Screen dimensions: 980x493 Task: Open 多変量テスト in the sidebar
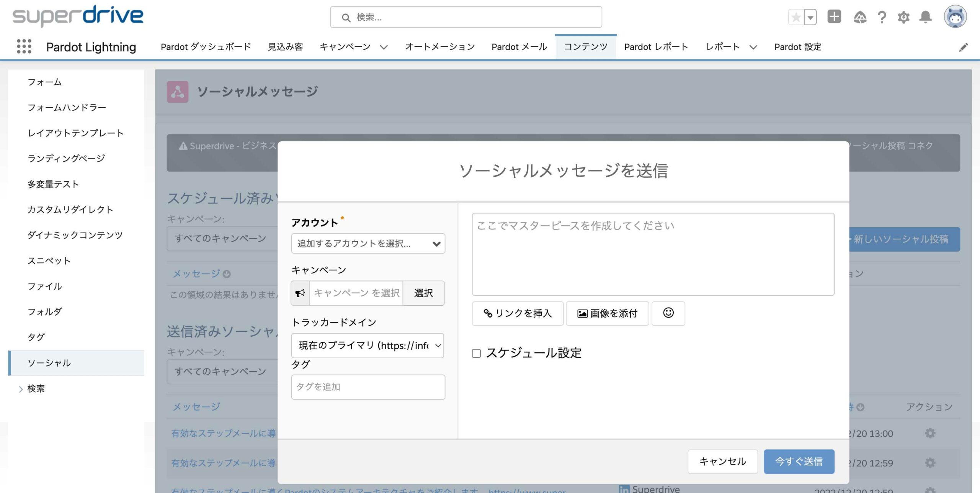click(53, 184)
